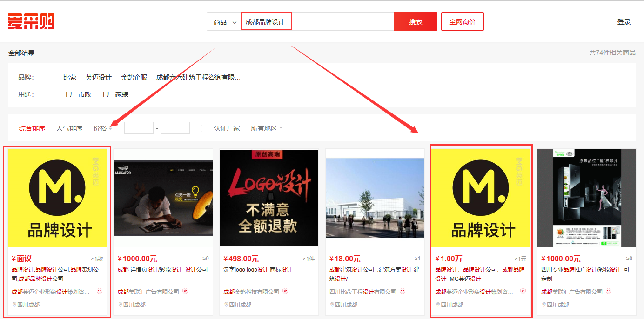644x319 pixels.
Task: Switch to 综合排序 sorting tab
Action: (32, 128)
